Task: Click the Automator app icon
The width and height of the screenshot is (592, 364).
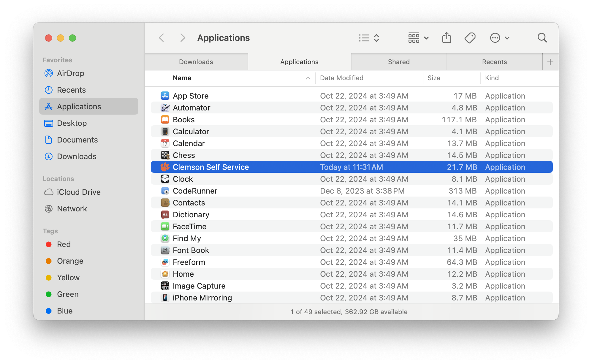Action: tap(165, 107)
